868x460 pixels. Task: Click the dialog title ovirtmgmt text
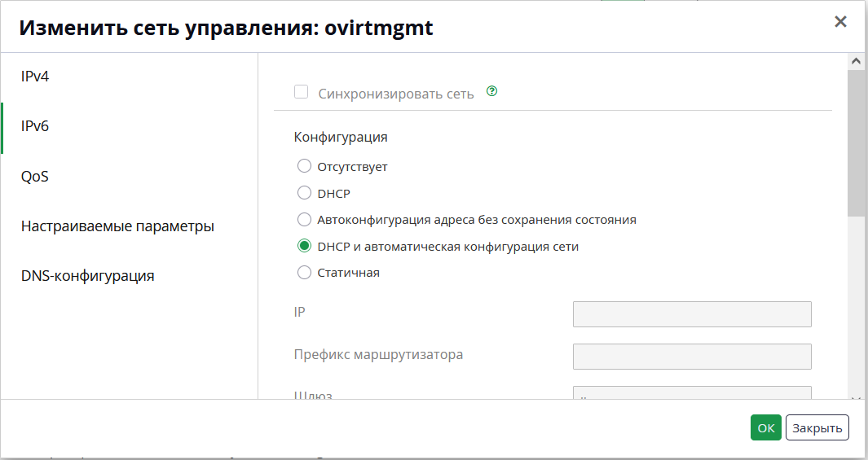[379, 28]
